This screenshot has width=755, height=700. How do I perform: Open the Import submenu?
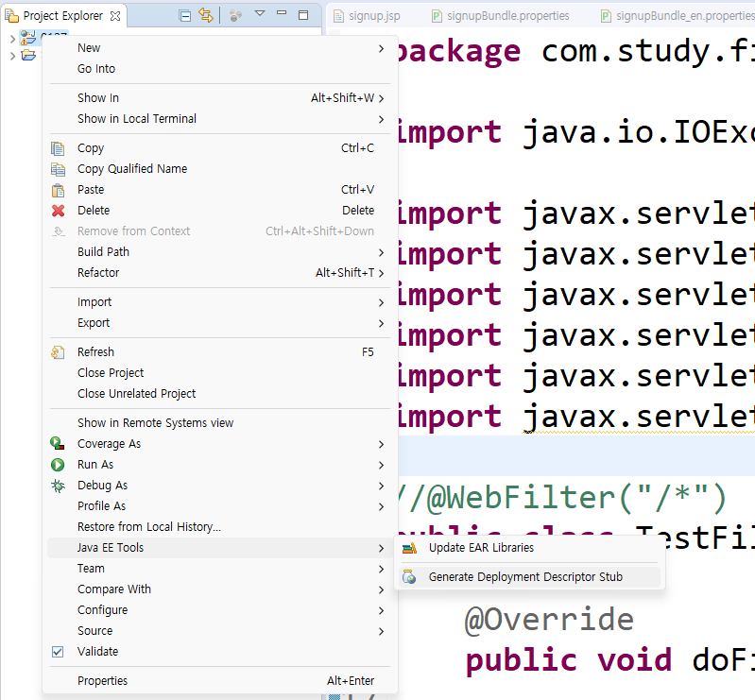pyautogui.click(x=220, y=302)
